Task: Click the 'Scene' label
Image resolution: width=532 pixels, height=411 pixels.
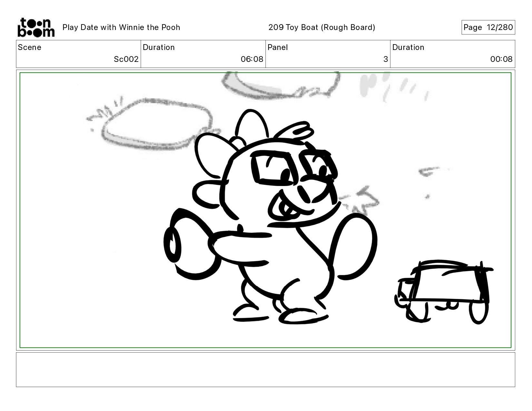Action: pyautogui.click(x=30, y=47)
